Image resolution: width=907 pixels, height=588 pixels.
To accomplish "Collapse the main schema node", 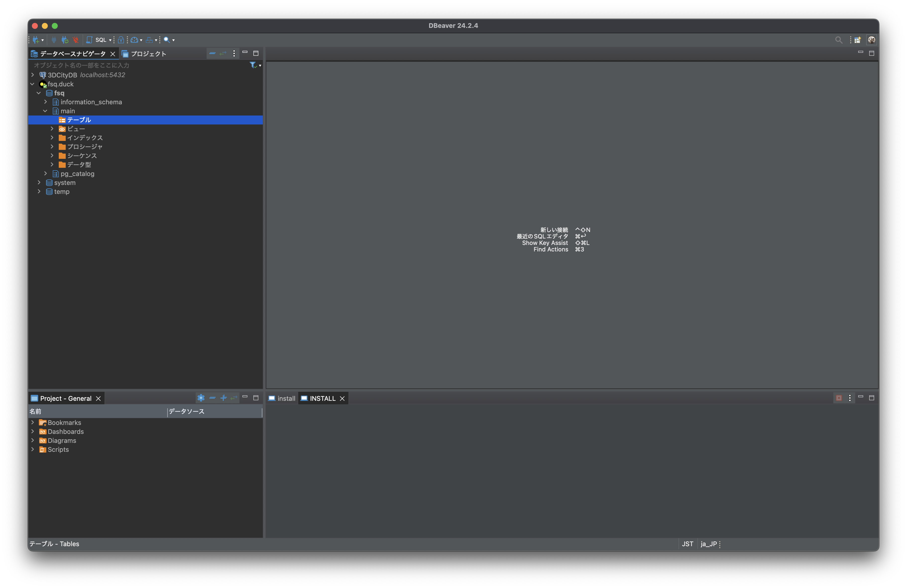I will [45, 111].
